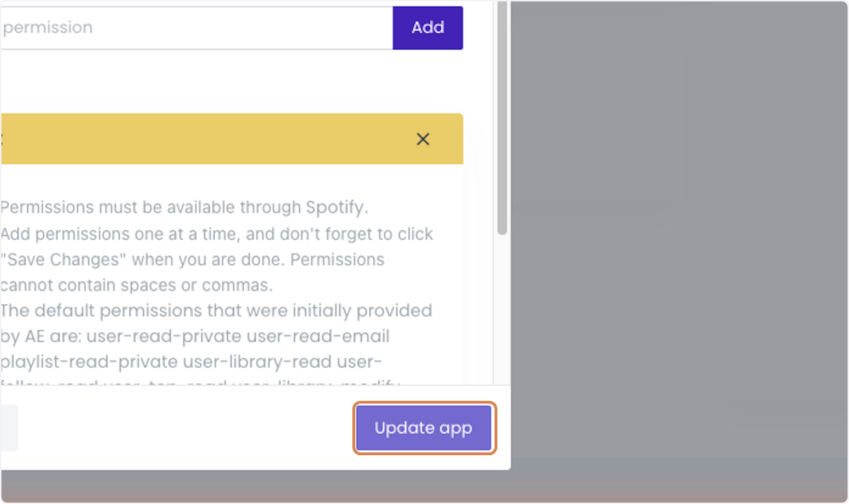Image resolution: width=849 pixels, height=504 pixels.
Task: Click the modal's vertical scrollbar thumb
Action: pos(502,118)
